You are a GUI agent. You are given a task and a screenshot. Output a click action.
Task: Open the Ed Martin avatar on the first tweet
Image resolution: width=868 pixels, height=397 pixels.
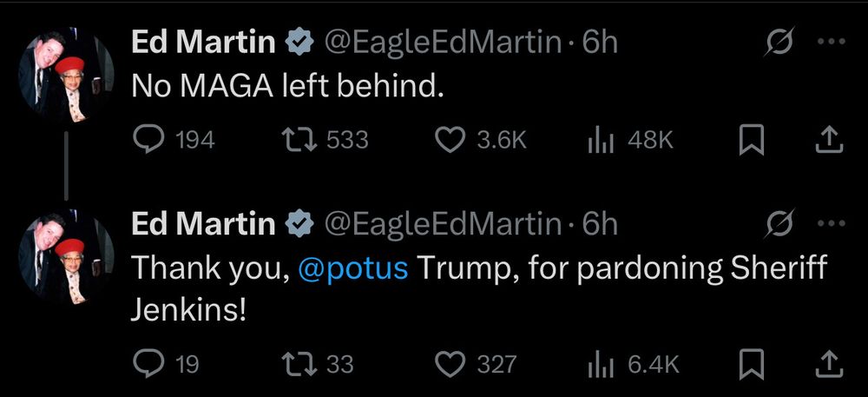click(x=67, y=74)
